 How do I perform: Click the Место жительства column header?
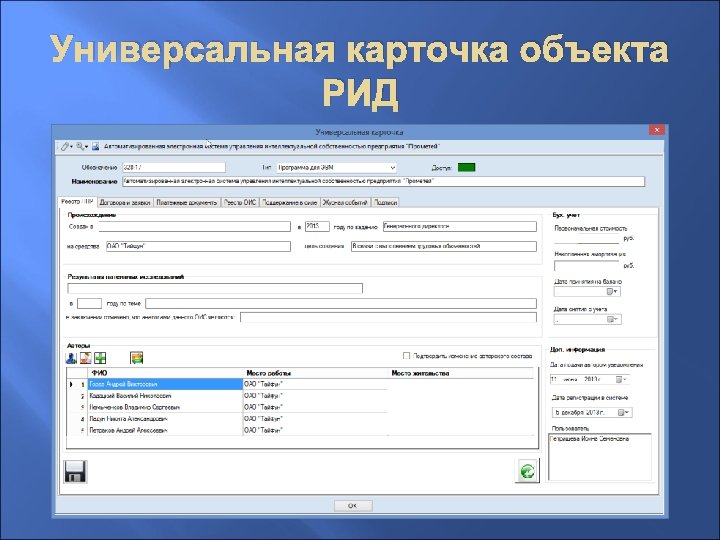click(x=461, y=373)
